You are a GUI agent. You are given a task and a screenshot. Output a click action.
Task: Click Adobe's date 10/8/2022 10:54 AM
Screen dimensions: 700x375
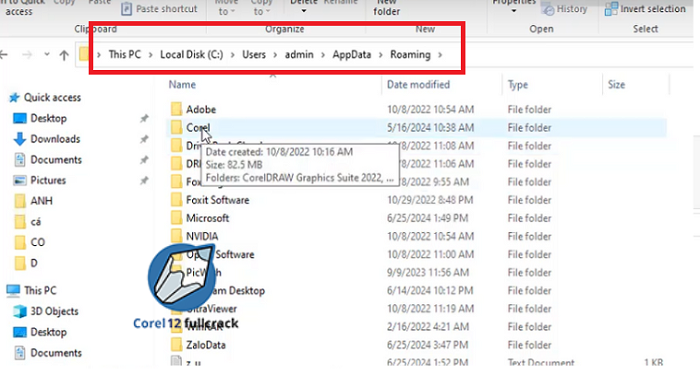[x=430, y=109]
